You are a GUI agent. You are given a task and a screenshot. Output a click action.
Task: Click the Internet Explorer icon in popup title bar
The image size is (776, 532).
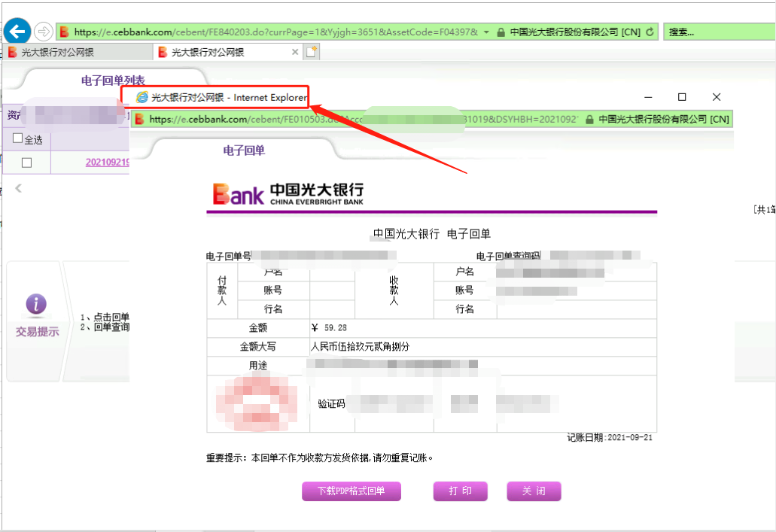(x=142, y=97)
